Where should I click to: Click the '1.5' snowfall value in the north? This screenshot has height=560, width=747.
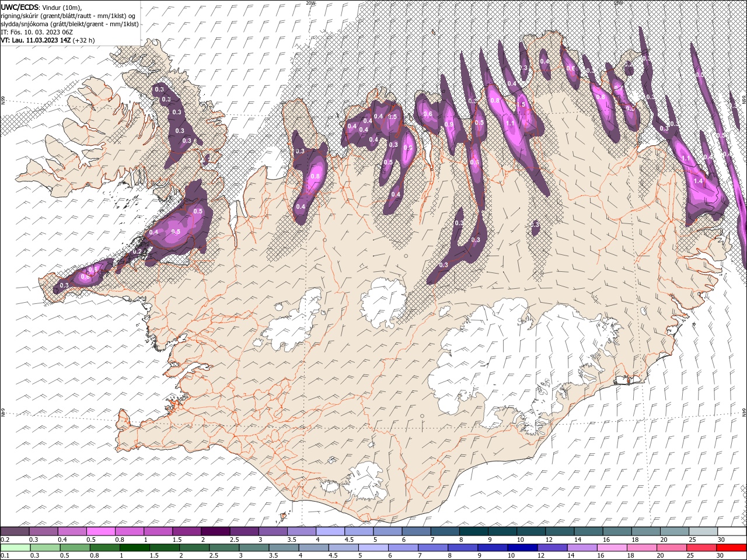521,104
